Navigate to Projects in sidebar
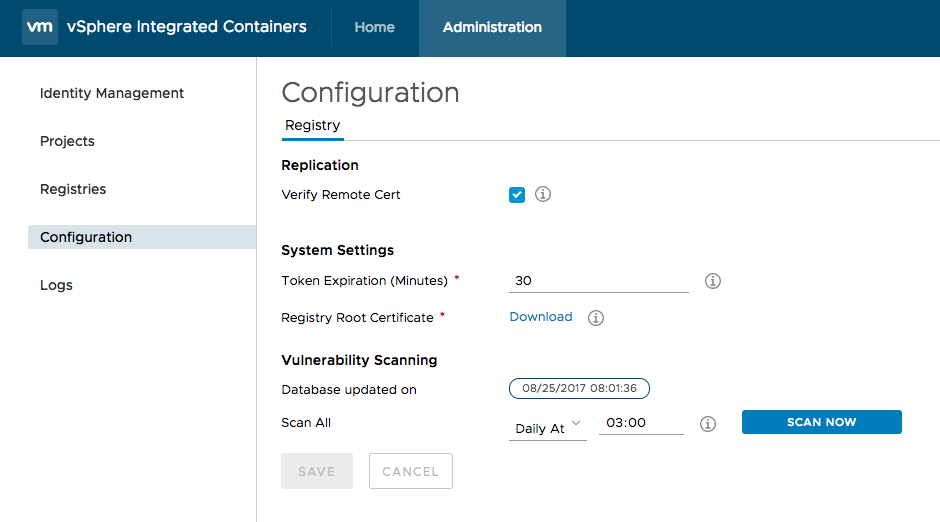 point(67,141)
